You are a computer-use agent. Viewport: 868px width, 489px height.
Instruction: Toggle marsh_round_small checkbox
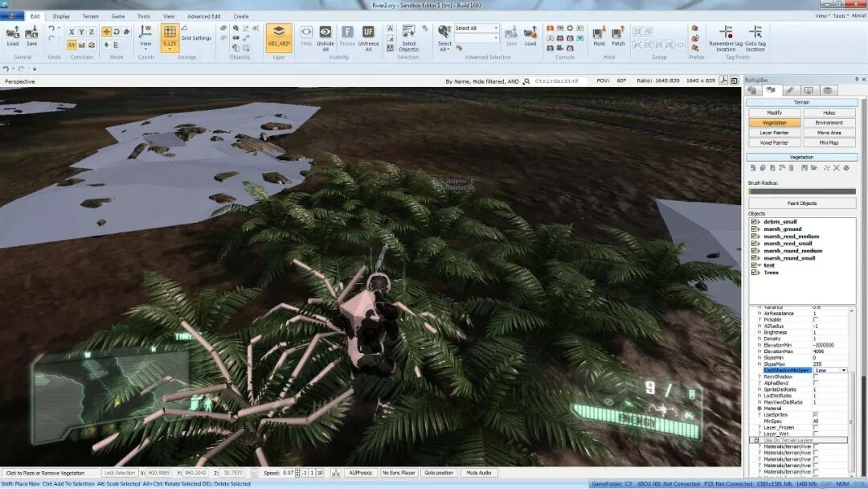[755, 257]
